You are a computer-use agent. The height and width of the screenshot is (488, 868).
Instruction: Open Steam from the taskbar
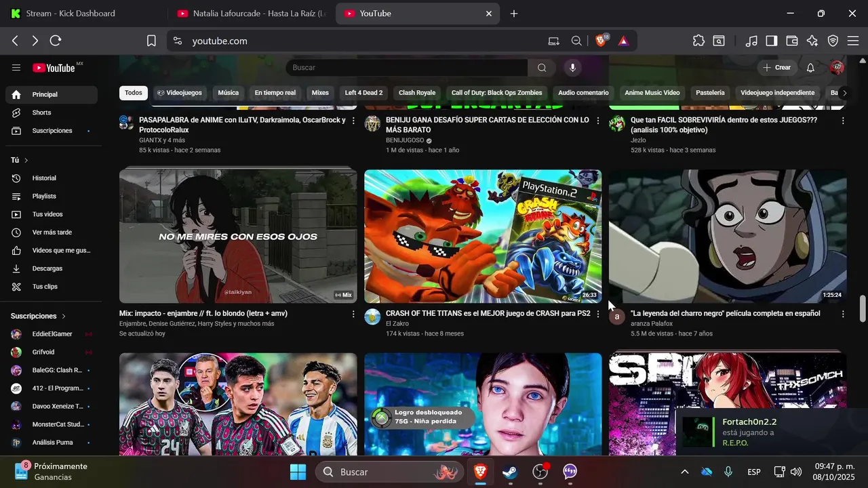(509, 472)
